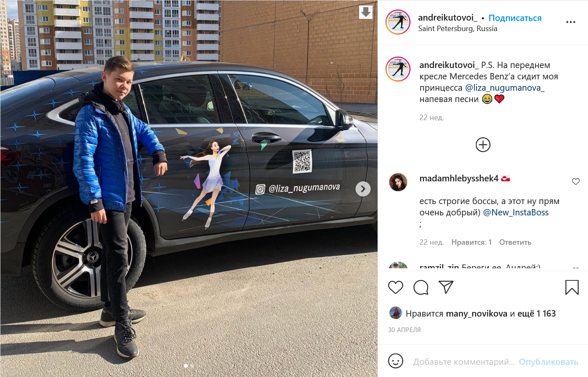This screenshot has height=377, width=588.
Task: Open comments via speech bubble icon
Action: point(420,288)
